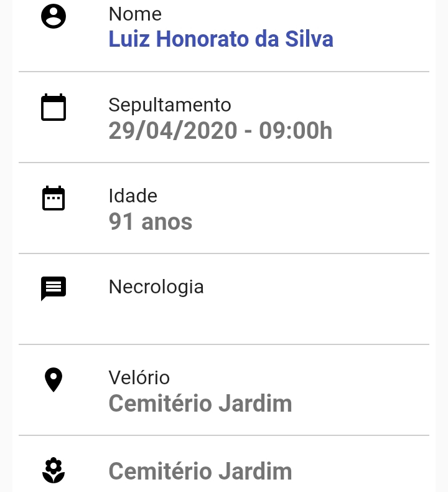Click the divider line below the Idade row
448x492 pixels.
[224, 253]
